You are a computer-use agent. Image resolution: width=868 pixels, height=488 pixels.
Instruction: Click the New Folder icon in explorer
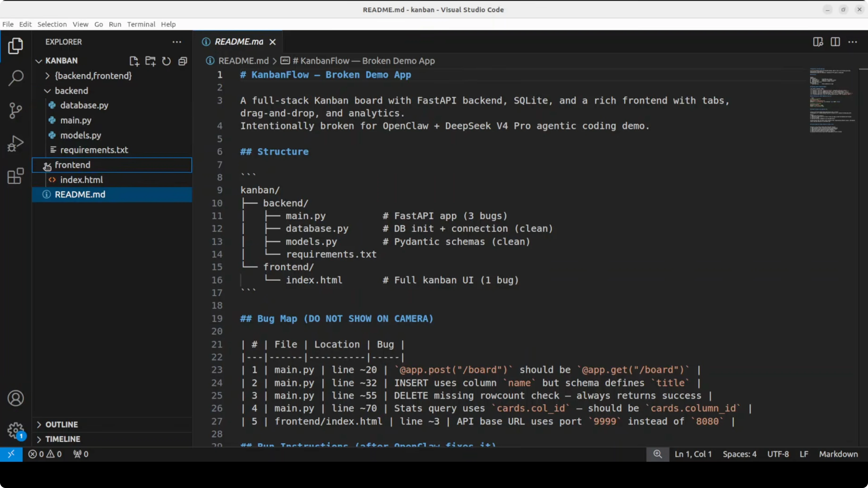[x=150, y=61]
